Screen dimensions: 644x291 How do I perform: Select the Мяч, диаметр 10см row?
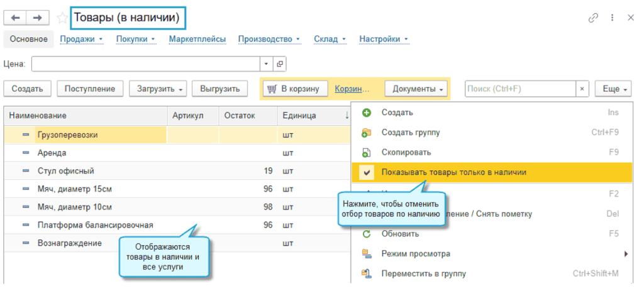click(x=177, y=207)
